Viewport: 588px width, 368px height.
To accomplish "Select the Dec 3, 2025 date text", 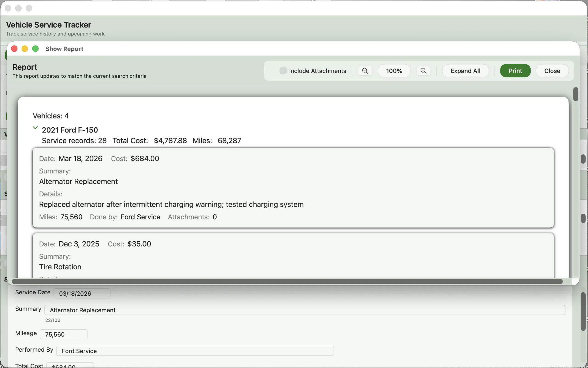I will (x=79, y=244).
